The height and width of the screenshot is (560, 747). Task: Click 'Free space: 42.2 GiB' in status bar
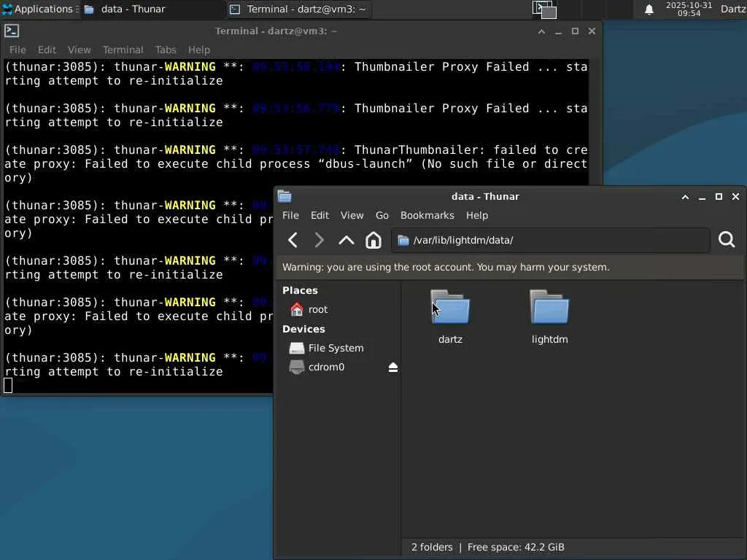pos(516,547)
